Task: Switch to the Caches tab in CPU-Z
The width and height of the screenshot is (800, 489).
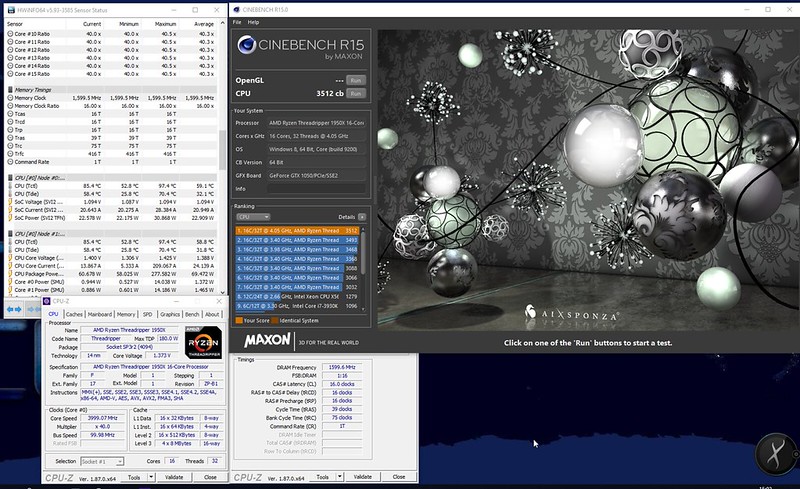Action: (x=74, y=314)
